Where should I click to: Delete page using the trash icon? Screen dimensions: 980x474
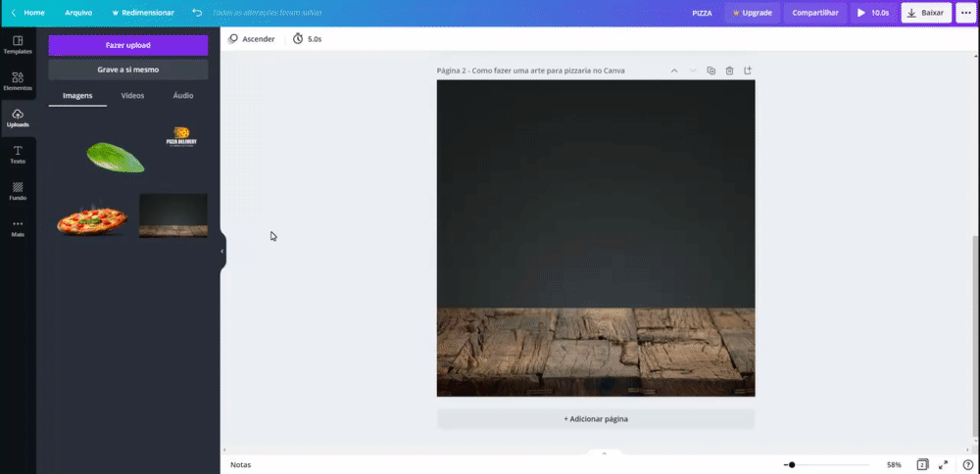pyautogui.click(x=729, y=71)
